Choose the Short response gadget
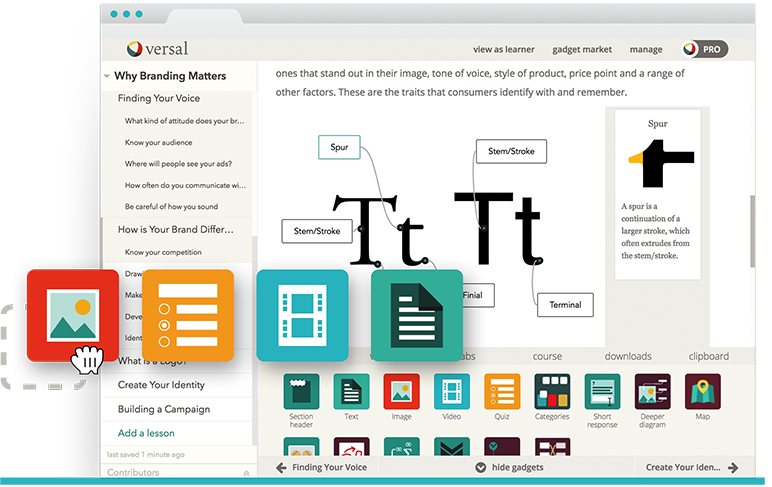 [602, 391]
